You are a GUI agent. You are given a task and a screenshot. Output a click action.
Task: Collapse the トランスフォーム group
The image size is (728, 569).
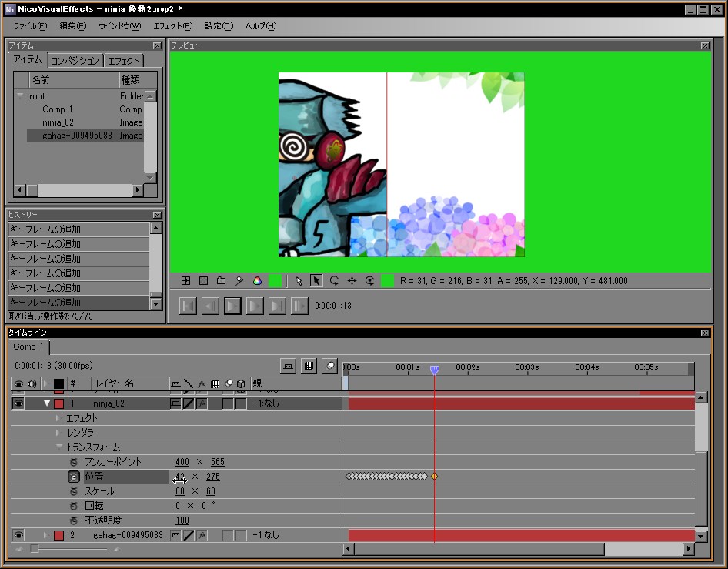pyautogui.click(x=59, y=447)
